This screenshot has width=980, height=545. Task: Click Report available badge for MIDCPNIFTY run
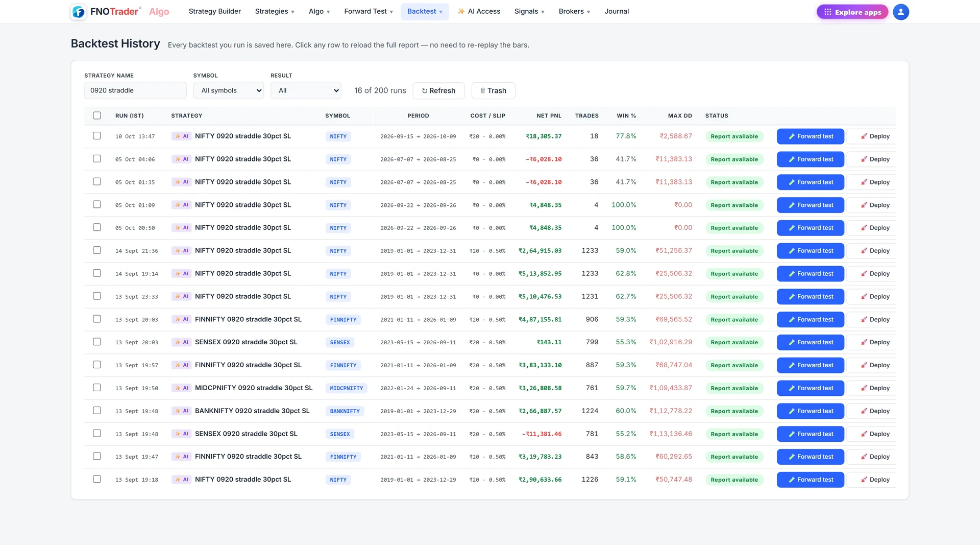pyautogui.click(x=734, y=388)
